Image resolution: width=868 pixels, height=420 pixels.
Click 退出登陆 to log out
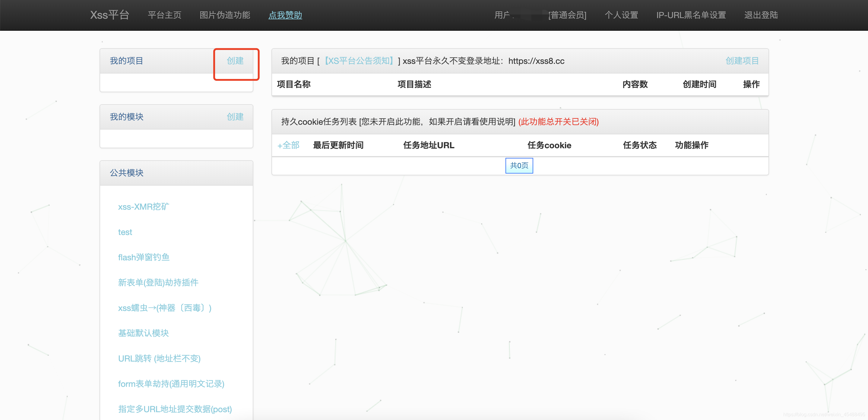coord(761,15)
